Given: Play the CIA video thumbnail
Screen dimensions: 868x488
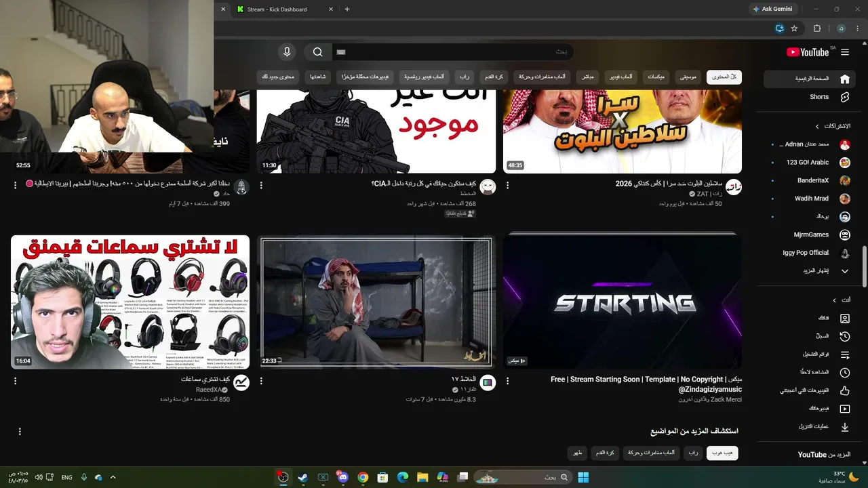Looking at the screenshot, I should click(x=376, y=131).
